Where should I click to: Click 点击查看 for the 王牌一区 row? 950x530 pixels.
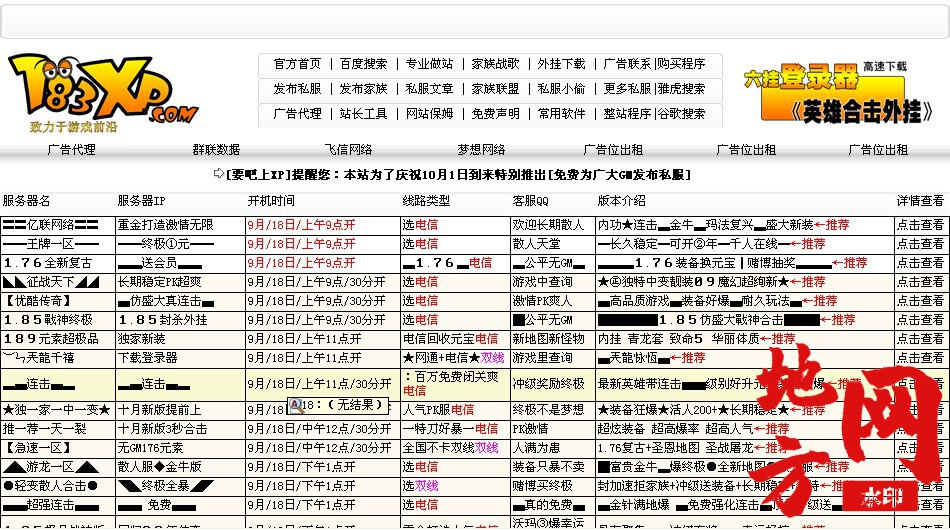pos(920,243)
